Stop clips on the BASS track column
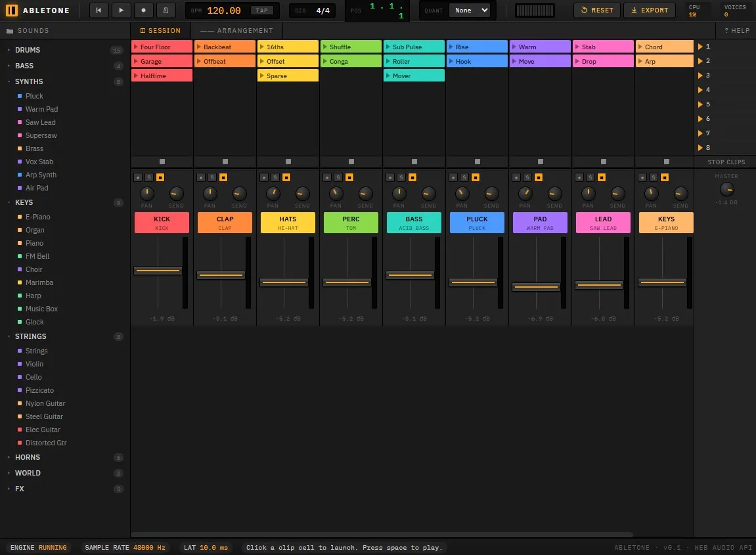The image size is (756, 555). tap(414, 162)
